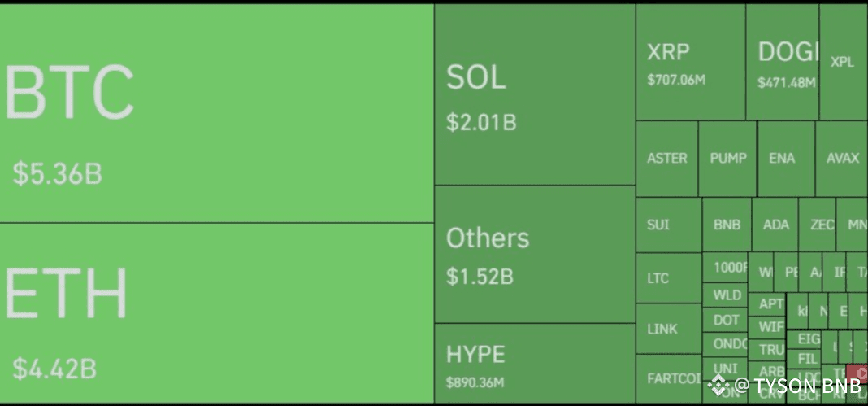868x406 pixels.
Task: Select the BTC $5.36B tile
Action: click(216, 113)
